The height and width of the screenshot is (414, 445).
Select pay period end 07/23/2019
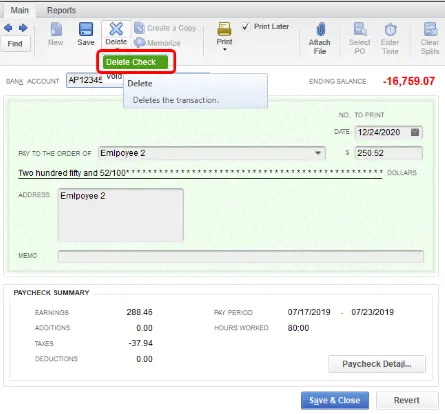click(373, 312)
